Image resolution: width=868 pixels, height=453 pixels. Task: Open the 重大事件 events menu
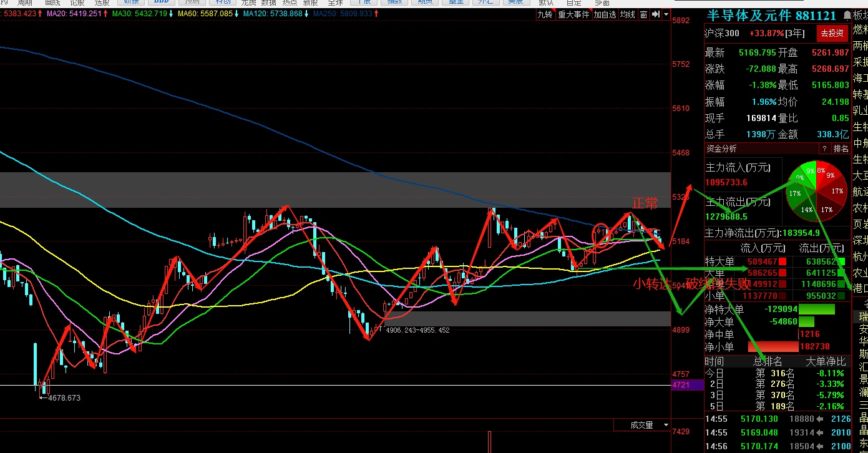[573, 14]
